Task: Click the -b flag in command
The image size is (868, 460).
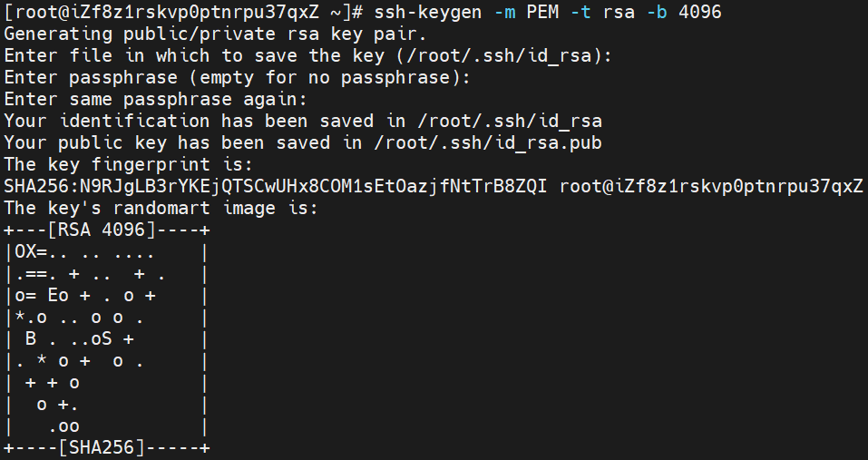Action: pos(657,12)
